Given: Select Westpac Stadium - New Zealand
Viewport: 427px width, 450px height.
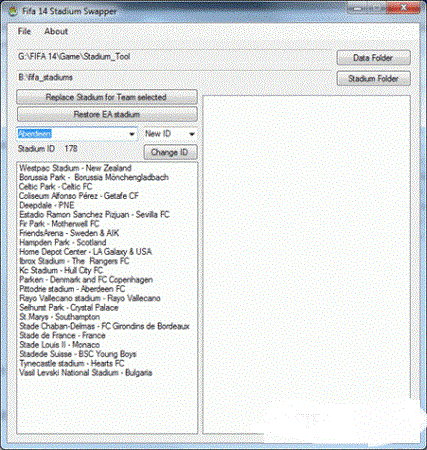Looking at the screenshot, I should (75, 168).
